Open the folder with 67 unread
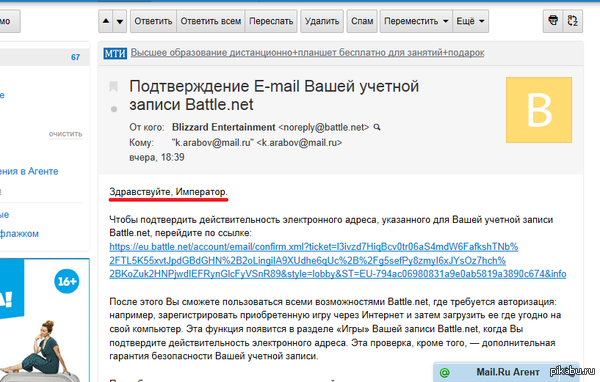Image resolution: width=600 pixels, height=382 pixels. [x=45, y=57]
